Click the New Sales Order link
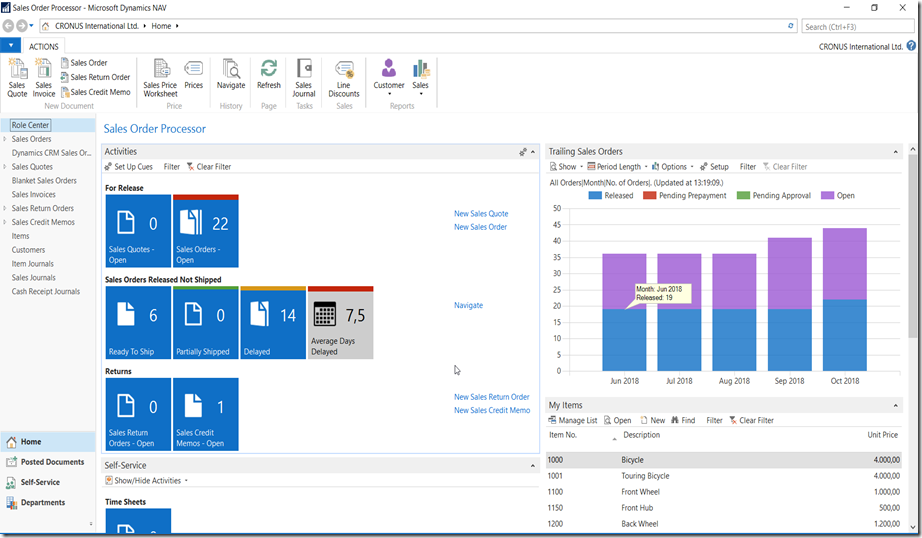Viewport: 922px width, 538px height. coord(480,227)
